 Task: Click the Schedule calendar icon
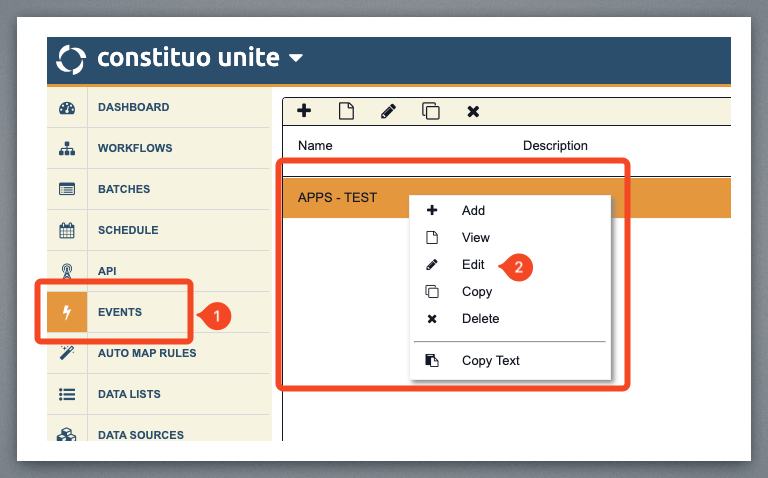(67, 231)
